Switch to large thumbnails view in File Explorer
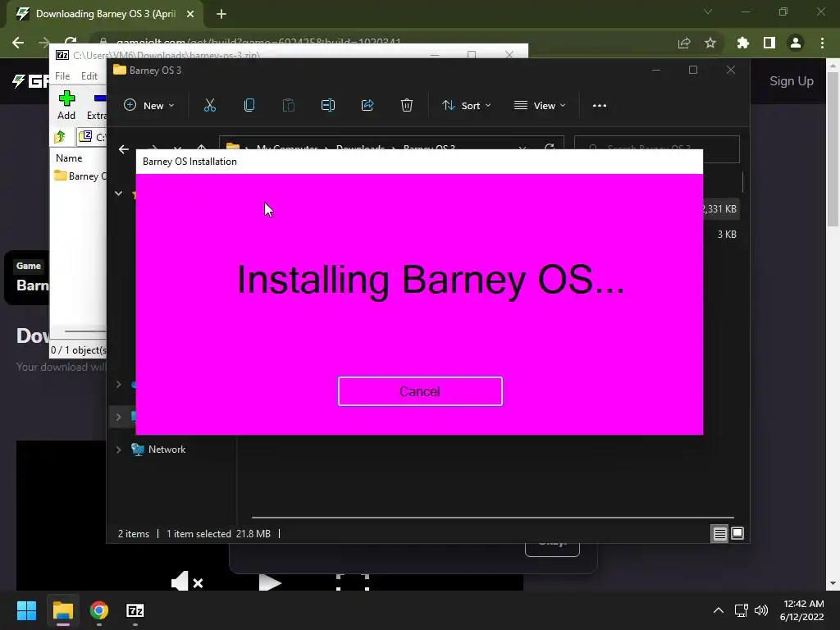The image size is (840, 630). tap(737, 533)
